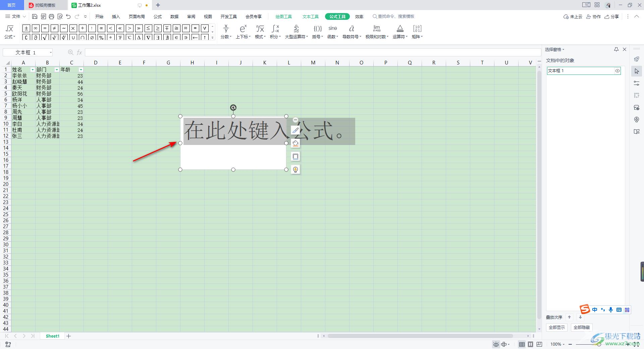Open the 极限和对数 dropdown
This screenshot has height=349, width=644.
377,32
